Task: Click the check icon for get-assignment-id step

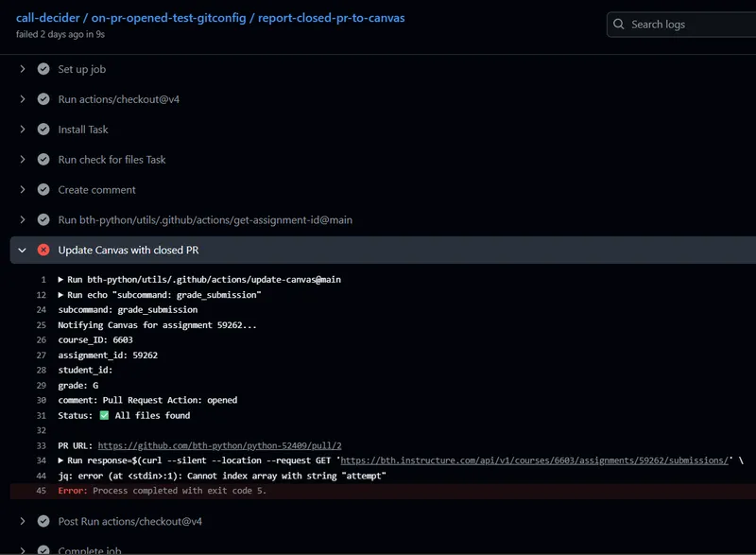Action: click(43, 220)
